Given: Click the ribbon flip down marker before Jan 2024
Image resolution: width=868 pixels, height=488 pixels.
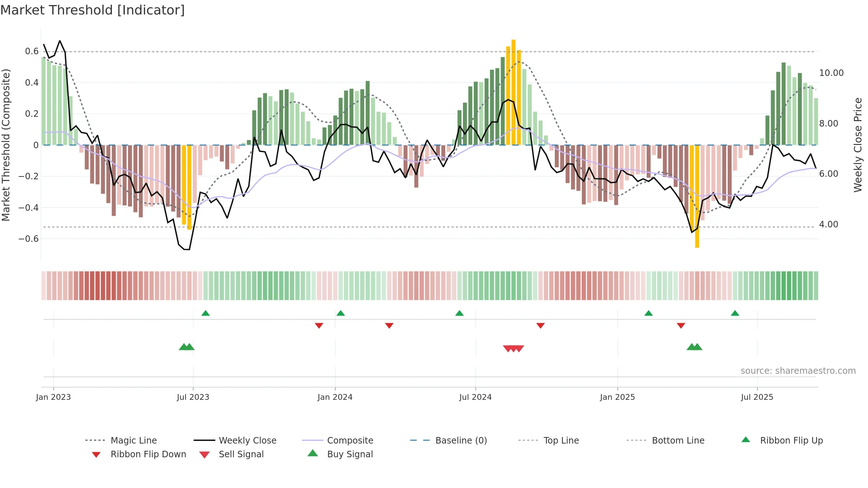Looking at the screenshot, I should 319,326.
